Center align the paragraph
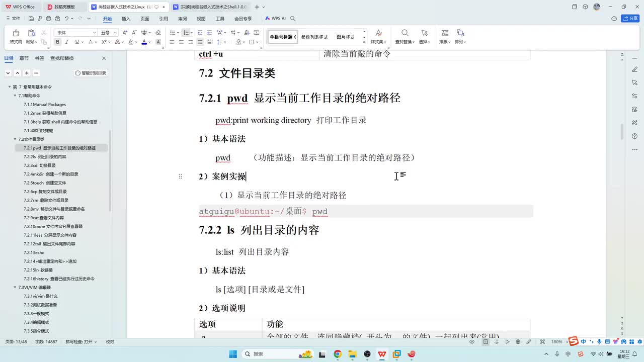Image resolution: width=644 pixels, height=362 pixels. 181,42
